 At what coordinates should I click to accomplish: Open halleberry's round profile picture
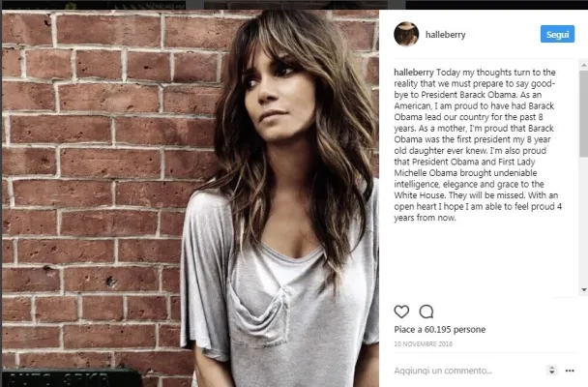click(x=406, y=34)
